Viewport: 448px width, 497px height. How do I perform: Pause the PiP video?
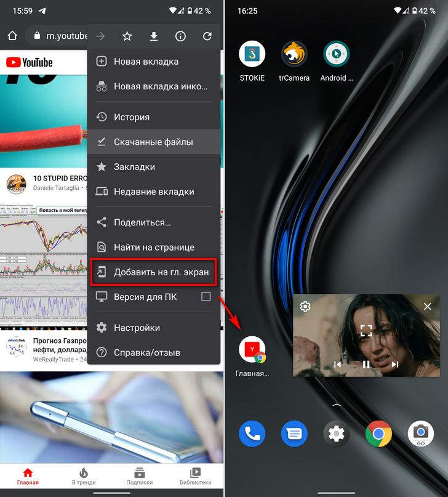(366, 365)
